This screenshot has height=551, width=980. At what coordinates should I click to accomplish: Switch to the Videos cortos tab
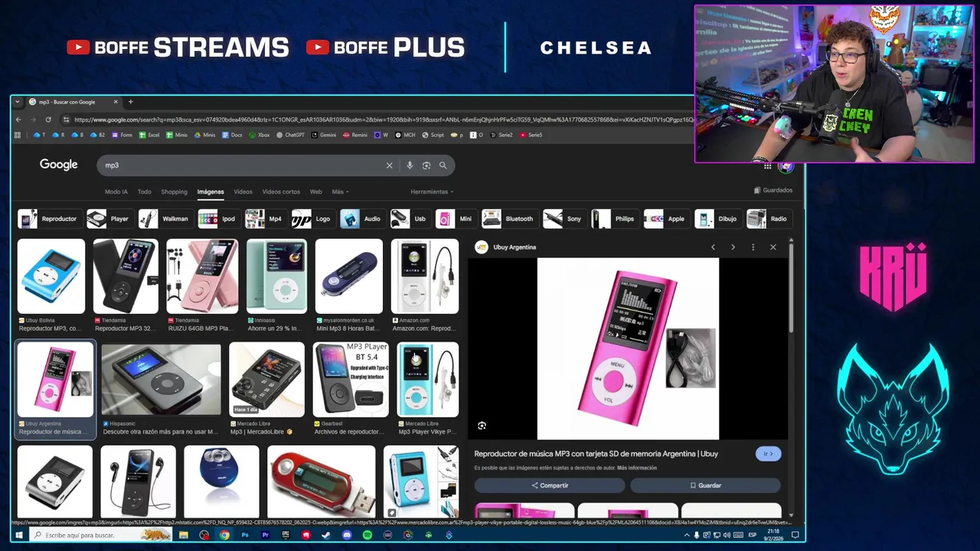281,192
